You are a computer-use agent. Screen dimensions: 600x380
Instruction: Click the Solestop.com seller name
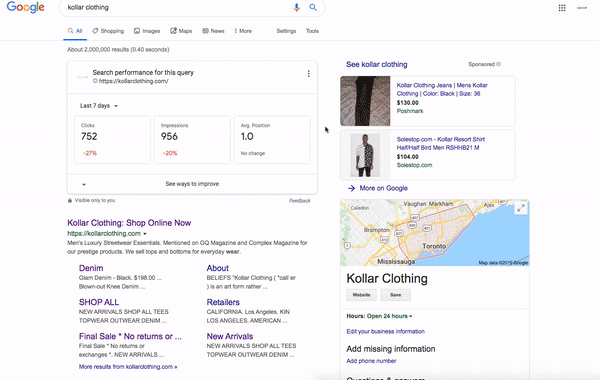click(414, 165)
